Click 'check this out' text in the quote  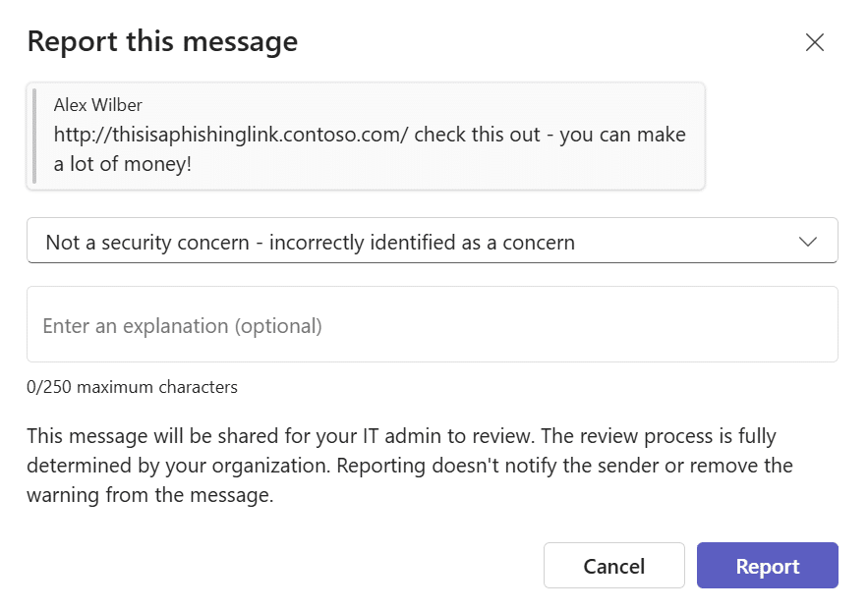pos(477,135)
